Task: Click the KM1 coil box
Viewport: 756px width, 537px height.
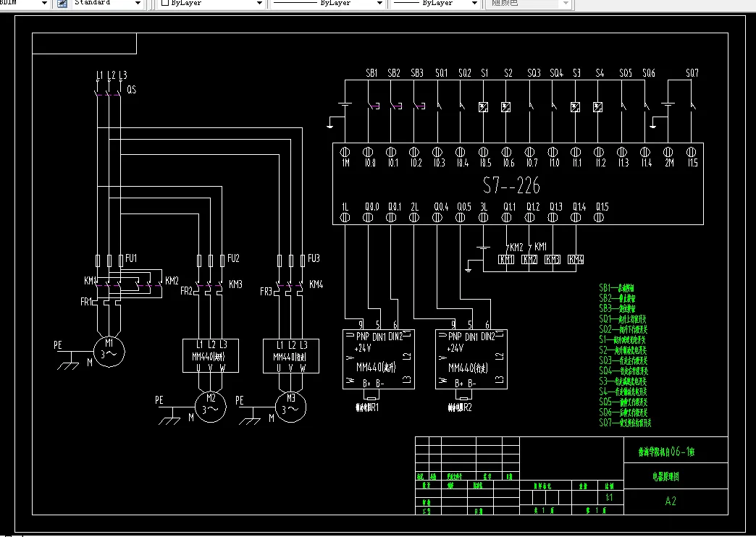Action: click(506, 259)
